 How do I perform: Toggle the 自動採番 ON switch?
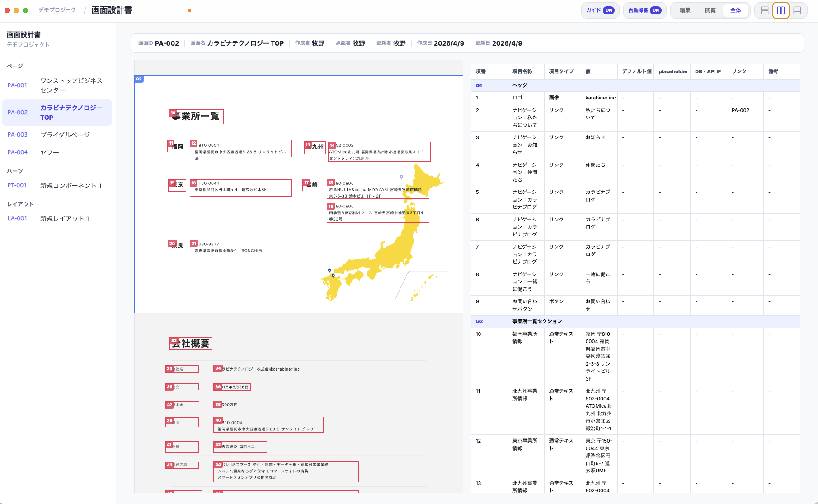[644, 10]
